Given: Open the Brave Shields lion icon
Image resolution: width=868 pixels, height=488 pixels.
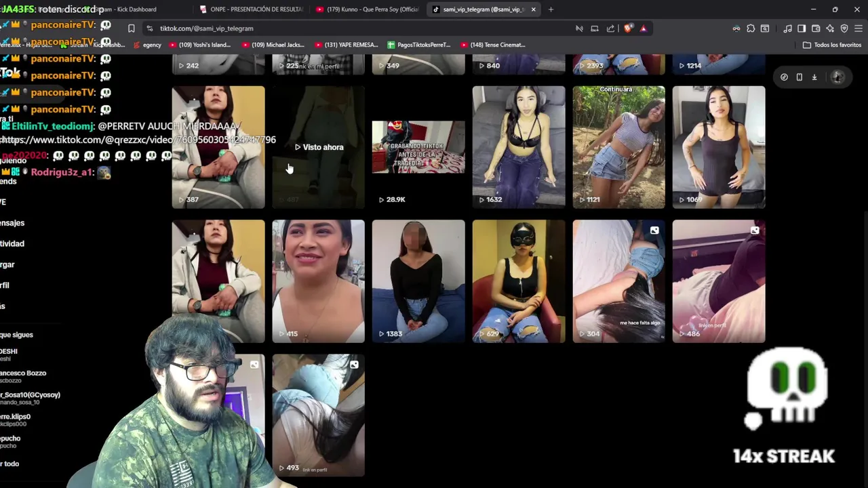Looking at the screenshot, I should point(628,28).
